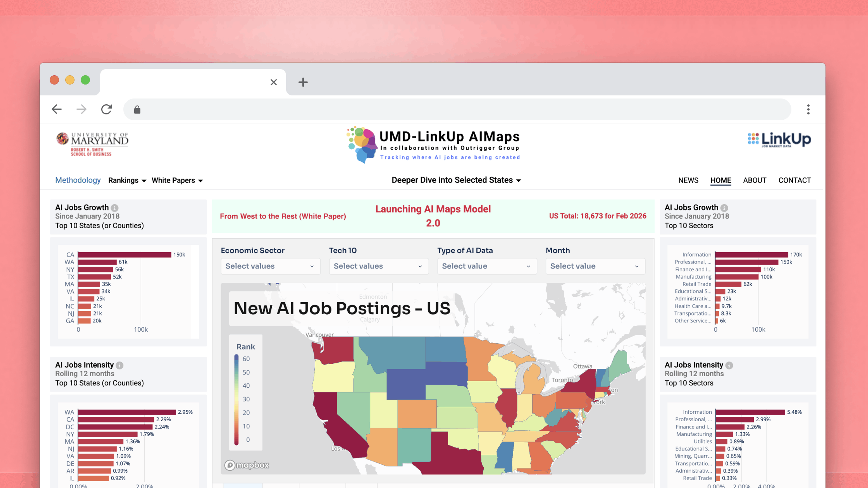Viewport: 868px width, 488px height.
Task: Click the '2.29%' value for CA intensity
Action: (x=163, y=420)
